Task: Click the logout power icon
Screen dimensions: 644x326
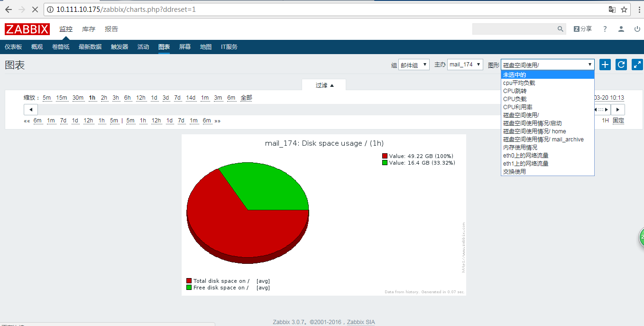Action: (637, 29)
